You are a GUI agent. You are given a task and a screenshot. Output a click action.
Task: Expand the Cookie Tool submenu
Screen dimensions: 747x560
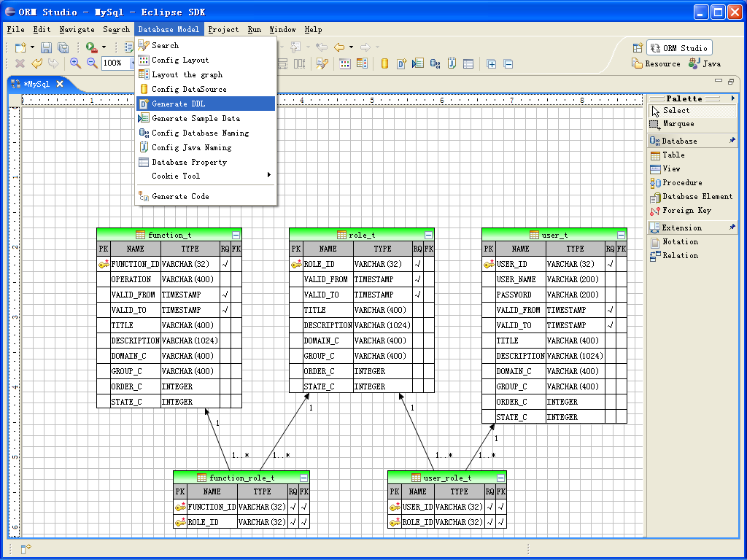206,176
